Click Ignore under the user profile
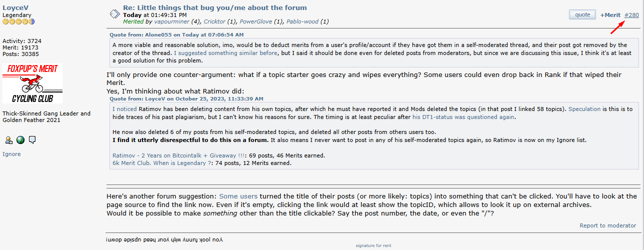Image resolution: width=644 pixels, height=250 pixels. [x=11, y=154]
